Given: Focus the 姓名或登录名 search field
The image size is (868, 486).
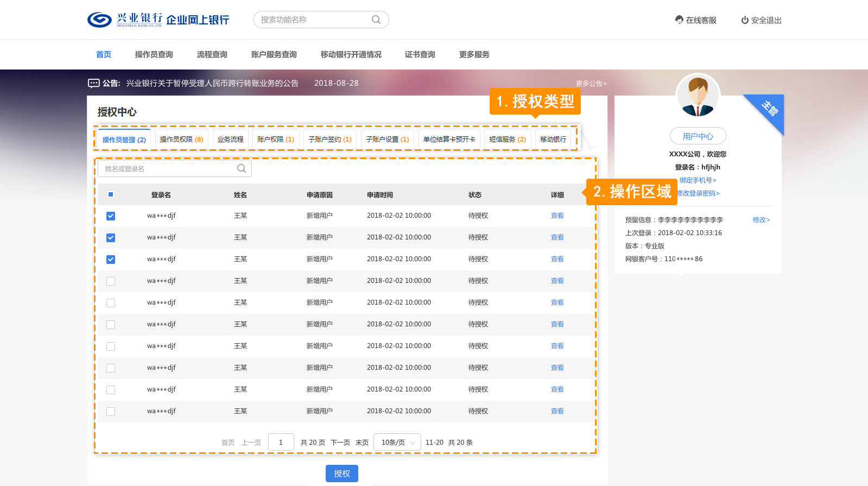Looking at the screenshot, I should tap(175, 168).
